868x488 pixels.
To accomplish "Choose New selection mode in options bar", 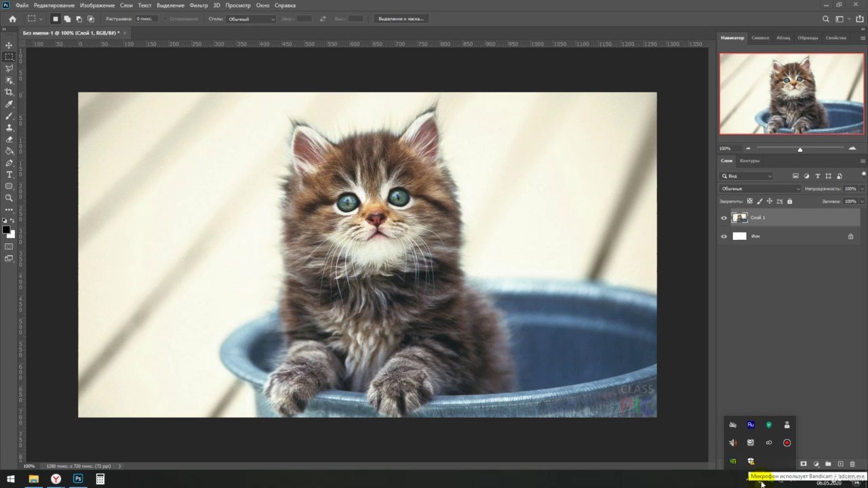I will pos(56,19).
